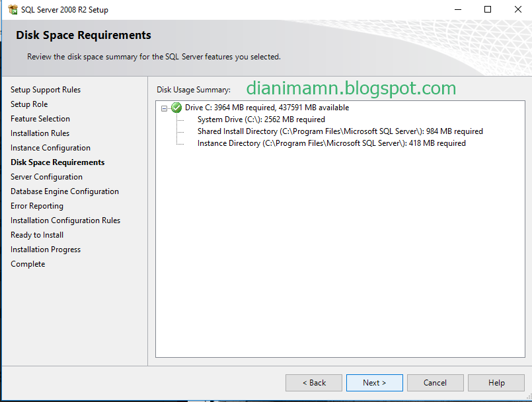This screenshot has height=402, width=532.
Task: Click the "Next >" button
Action: click(x=374, y=382)
